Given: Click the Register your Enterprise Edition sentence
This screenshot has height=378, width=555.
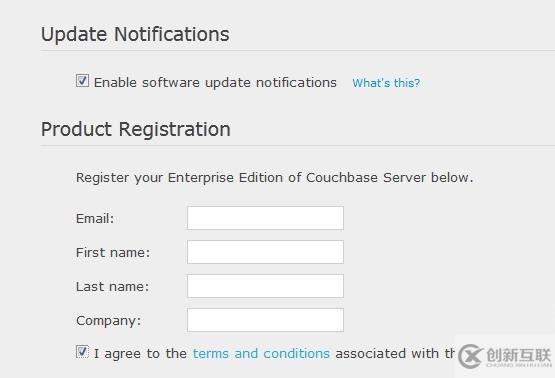Looking at the screenshot, I should coord(274,178).
